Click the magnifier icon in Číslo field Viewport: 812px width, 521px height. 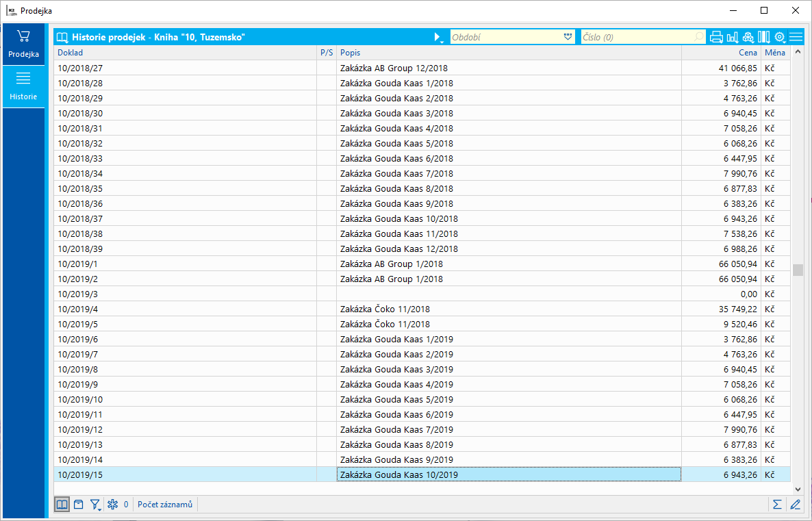click(699, 37)
